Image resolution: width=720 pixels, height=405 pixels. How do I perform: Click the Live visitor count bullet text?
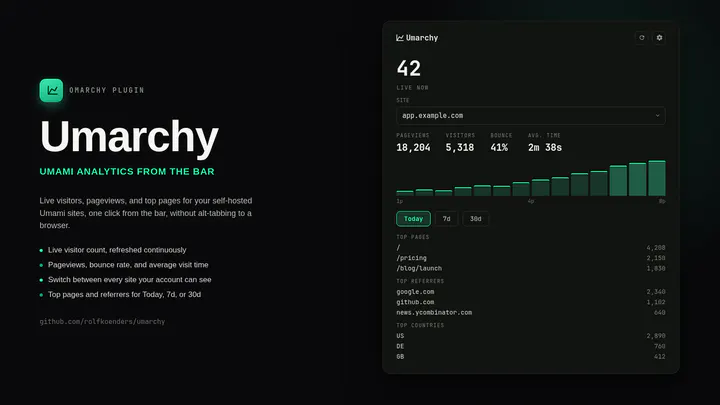coord(117,250)
